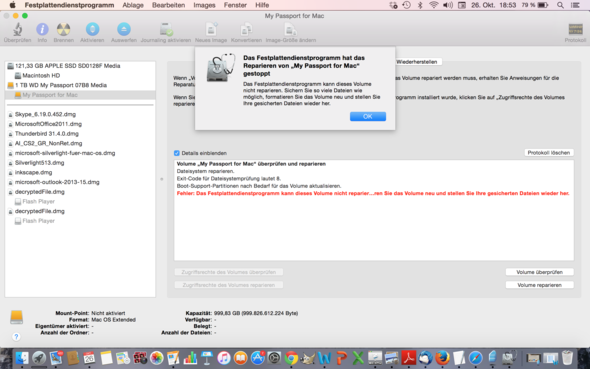Image resolution: width=590 pixels, height=369 pixels.
Task: Open the Apple menu
Action: click(12, 5)
